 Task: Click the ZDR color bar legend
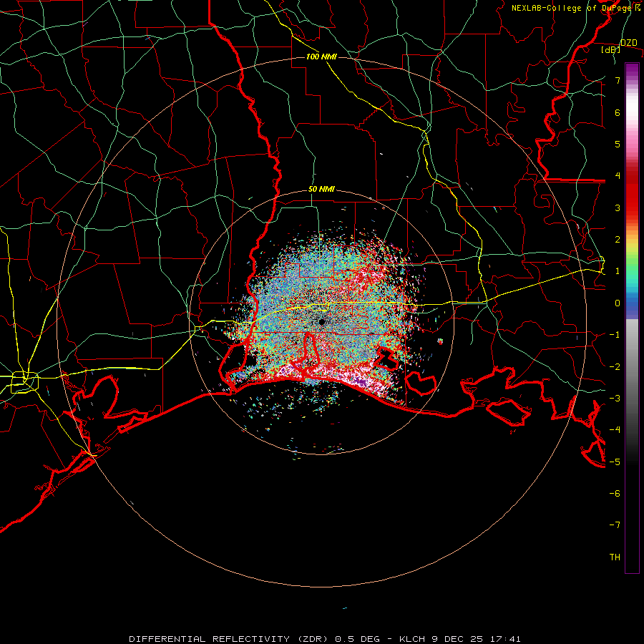pos(632,318)
